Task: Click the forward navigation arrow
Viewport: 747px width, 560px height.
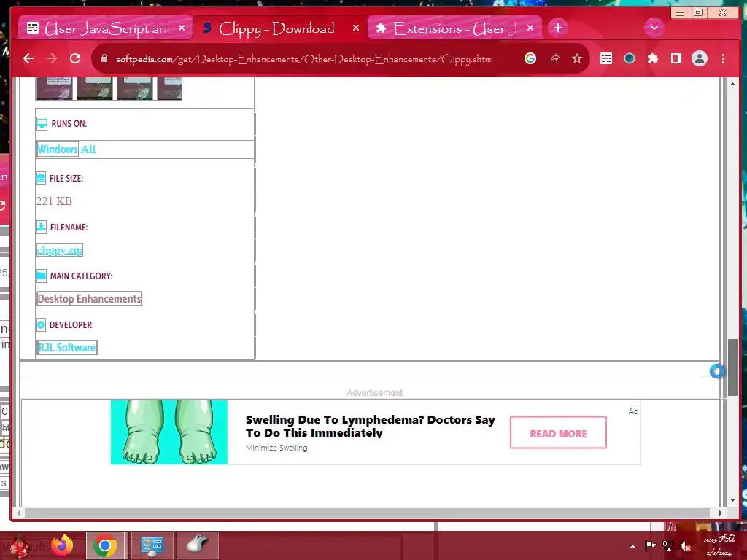Action: 52,58
